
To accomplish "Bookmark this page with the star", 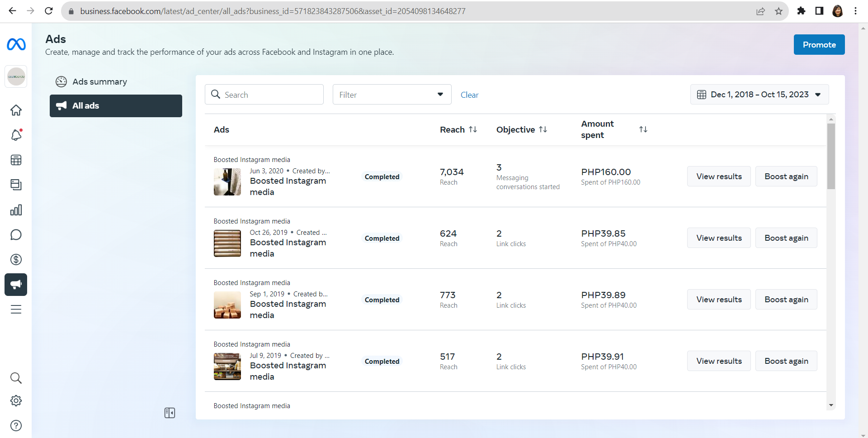I will [778, 11].
